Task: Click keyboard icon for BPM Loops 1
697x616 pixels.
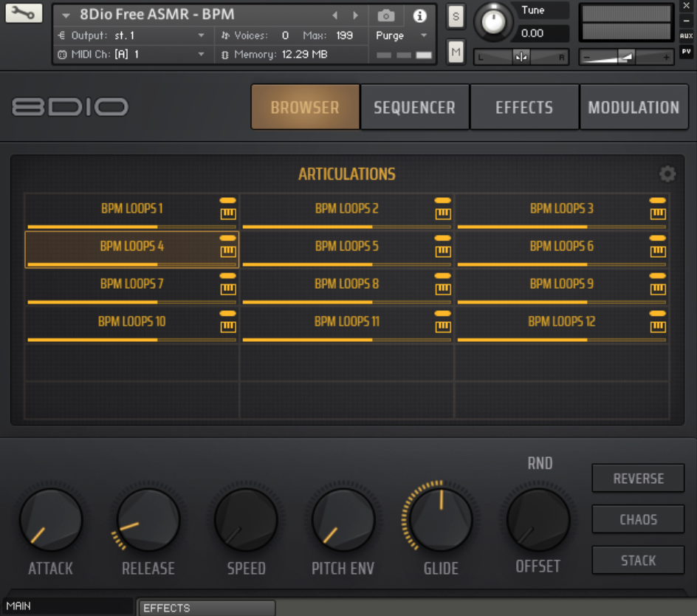Action: (228, 214)
